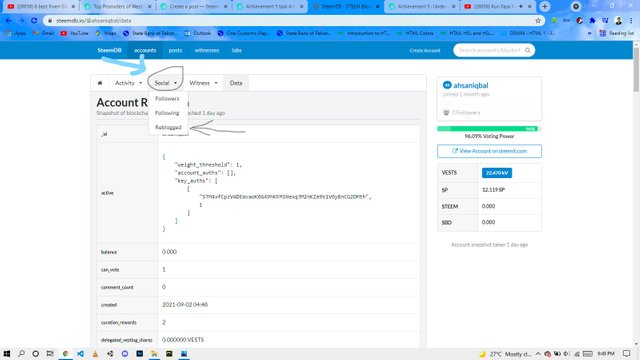The width and height of the screenshot is (640, 360).
Task: Click the weather 27°C taskbar widget
Action: tap(505, 353)
